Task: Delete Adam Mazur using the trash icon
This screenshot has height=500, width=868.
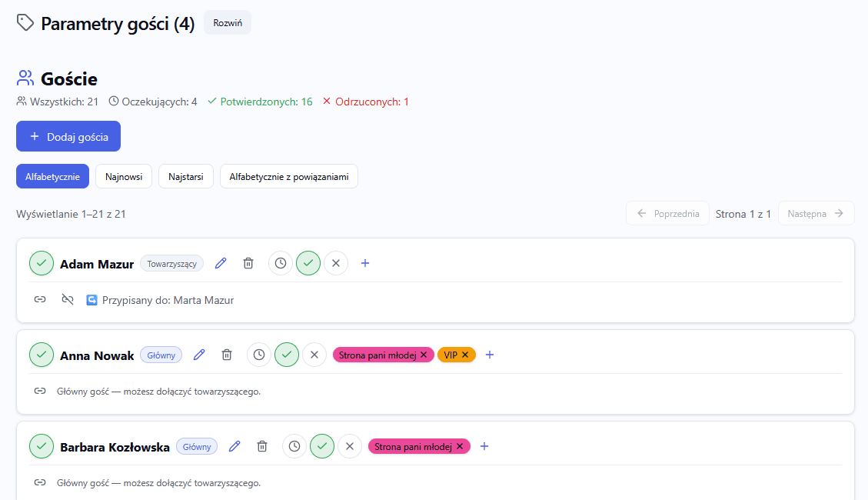Action: pos(248,263)
